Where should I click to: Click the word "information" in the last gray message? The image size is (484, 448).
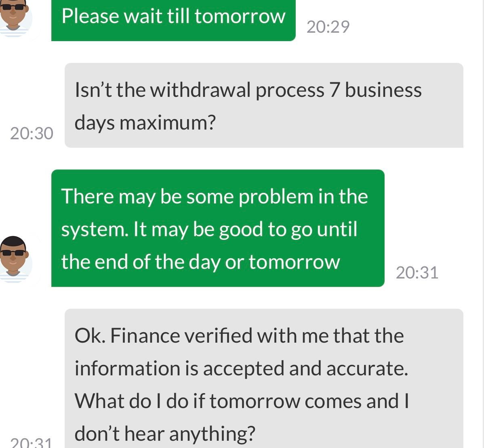click(126, 368)
